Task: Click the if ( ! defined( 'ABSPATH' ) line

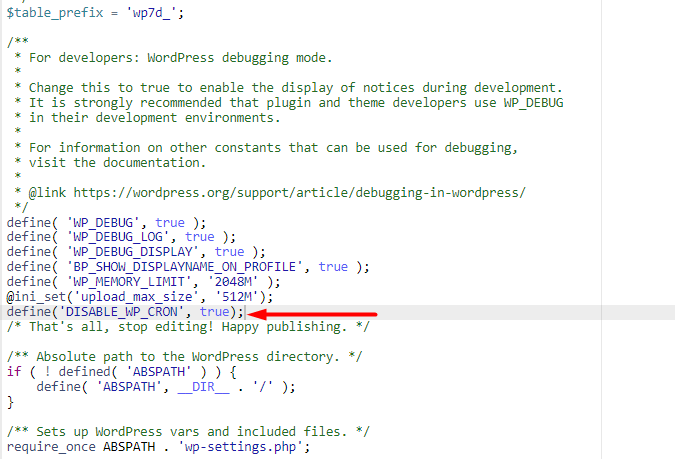Action: click(x=121, y=372)
